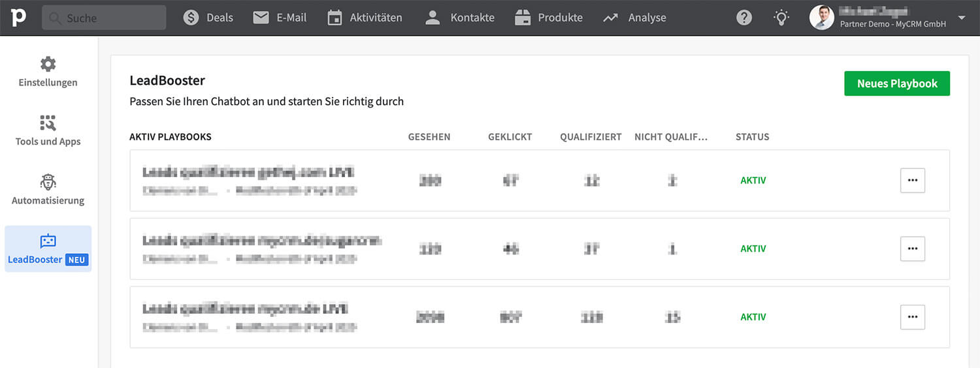Expand the account dropdown arrow
This screenshot has height=368, width=980.
pos(962,18)
